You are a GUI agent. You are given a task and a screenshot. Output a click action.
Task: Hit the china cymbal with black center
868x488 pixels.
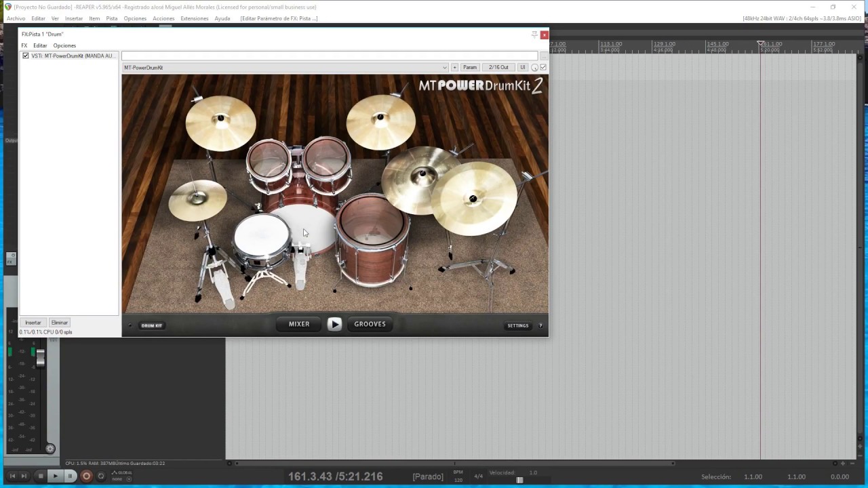pyautogui.click(x=473, y=200)
